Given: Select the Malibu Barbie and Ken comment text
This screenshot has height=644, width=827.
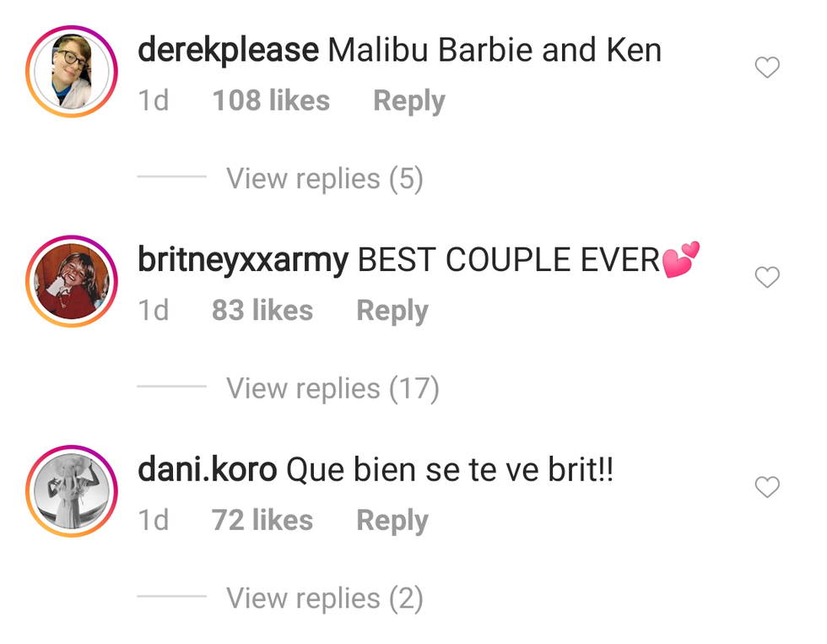Looking at the screenshot, I should (495, 51).
